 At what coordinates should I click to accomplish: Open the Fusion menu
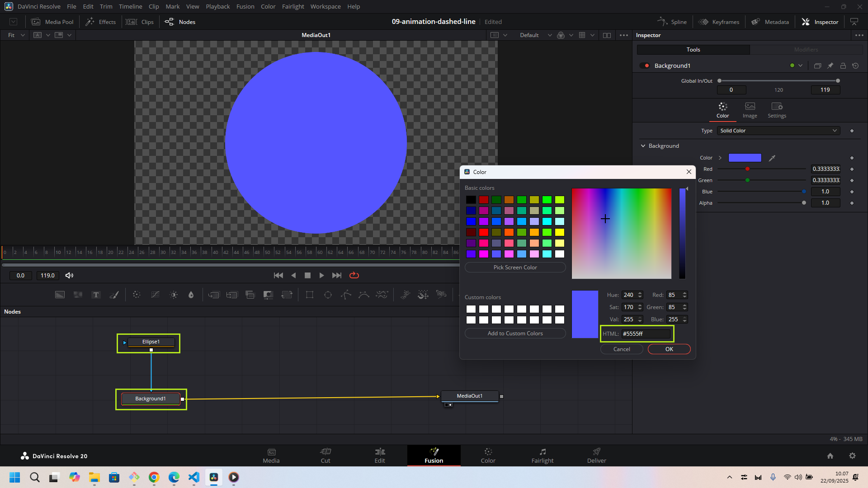[245, 6]
